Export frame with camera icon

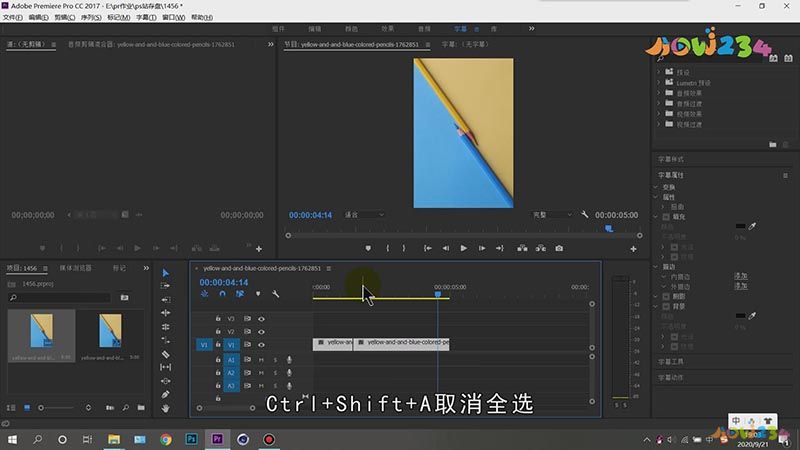point(559,248)
